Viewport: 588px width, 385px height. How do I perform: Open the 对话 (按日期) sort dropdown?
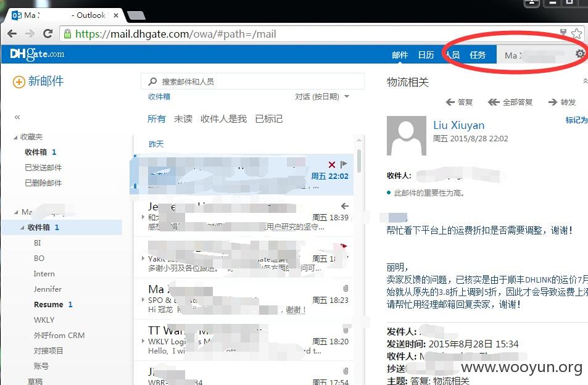point(321,97)
